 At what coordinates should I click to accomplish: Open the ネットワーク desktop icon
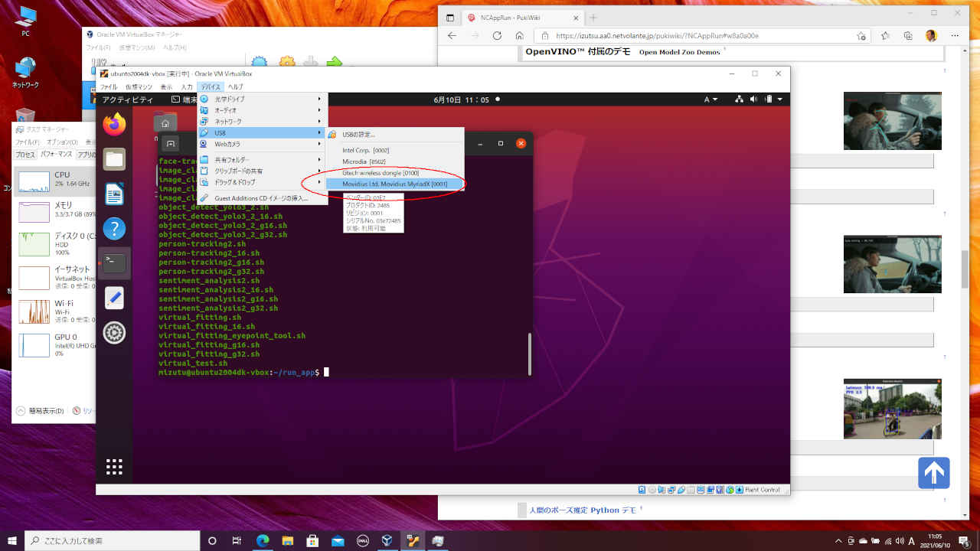click(x=25, y=73)
